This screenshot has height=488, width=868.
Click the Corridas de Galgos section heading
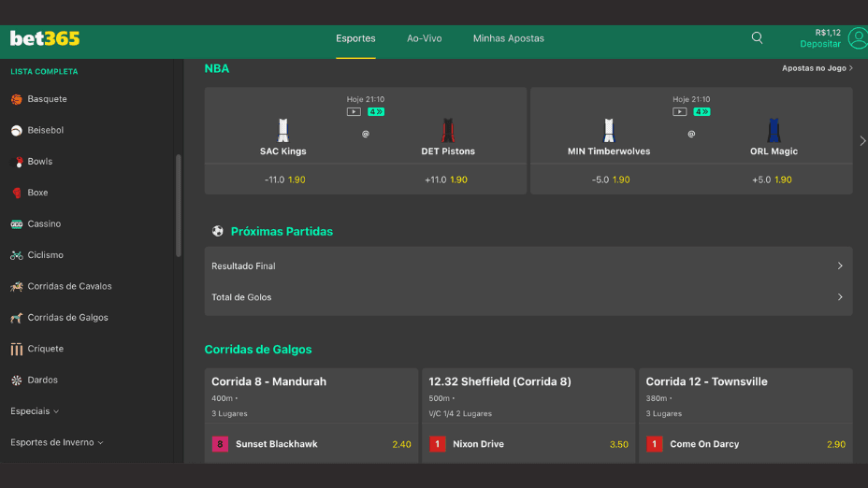click(x=258, y=349)
